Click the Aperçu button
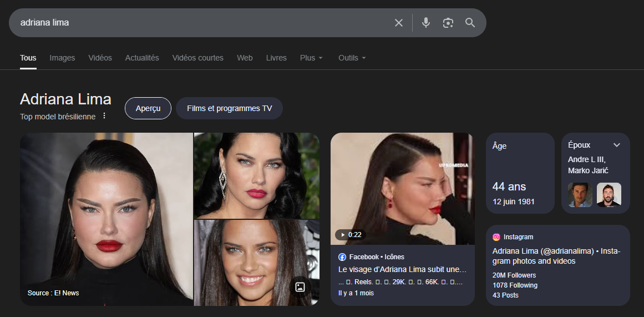The image size is (644, 317). tap(148, 108)
